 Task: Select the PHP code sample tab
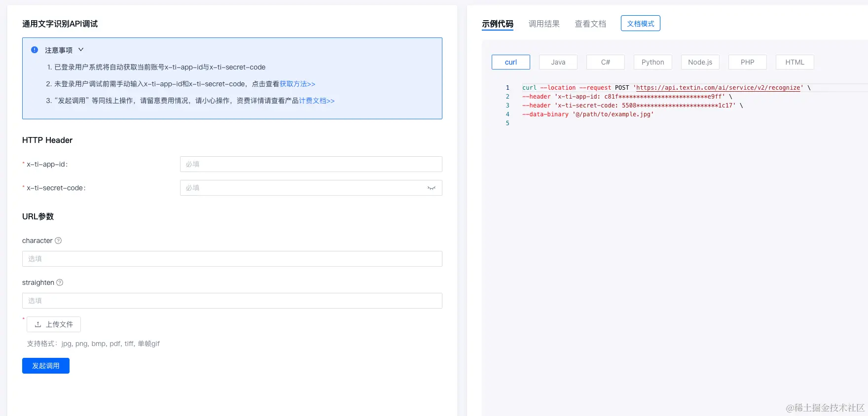pyautogui.click(x=748, y=62)
